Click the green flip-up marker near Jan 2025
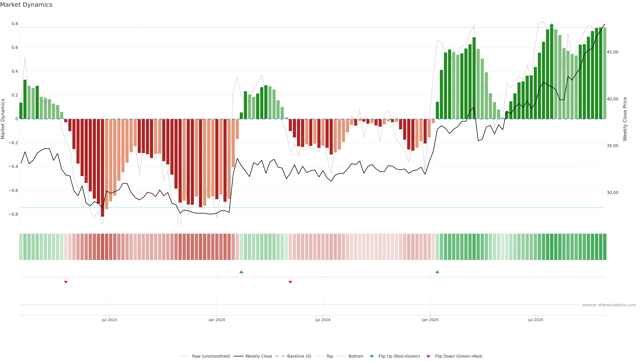 (437, 272)
